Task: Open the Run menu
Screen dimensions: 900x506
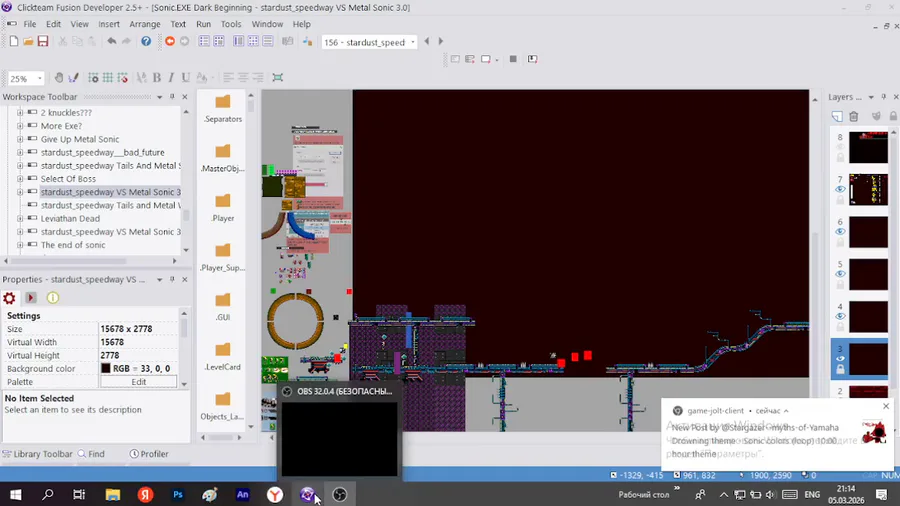Action: click(203, 24)
